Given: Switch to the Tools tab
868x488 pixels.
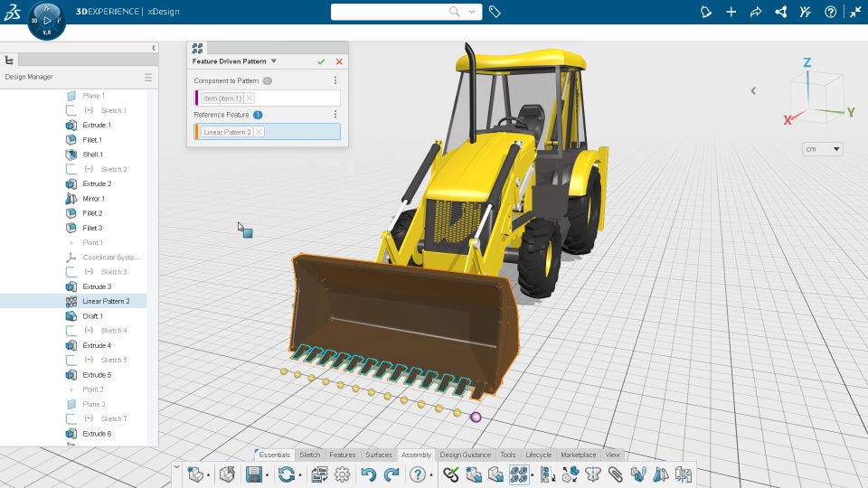Looking at the screenshot, I should coord(507,455).
